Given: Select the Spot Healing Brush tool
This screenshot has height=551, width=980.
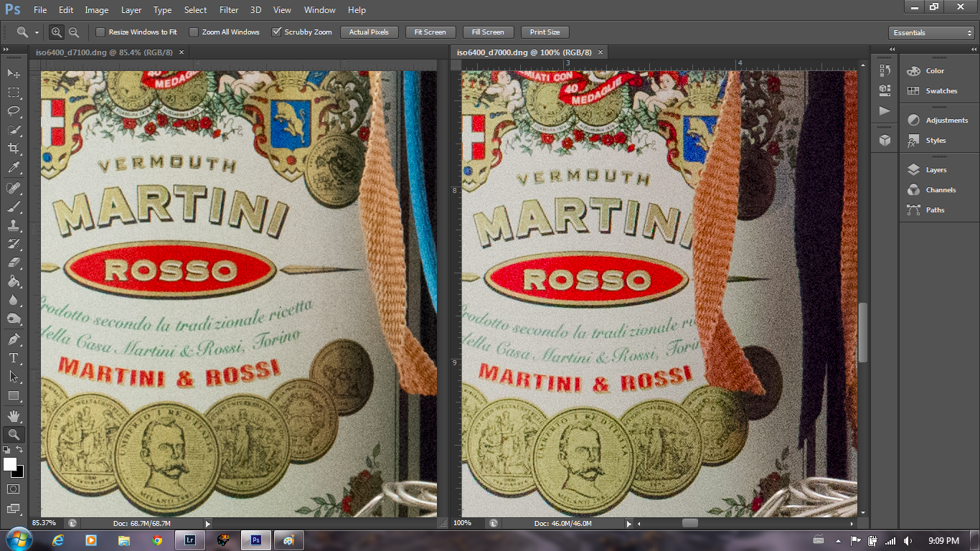Looking at the screenshot, I should point(14,188).
